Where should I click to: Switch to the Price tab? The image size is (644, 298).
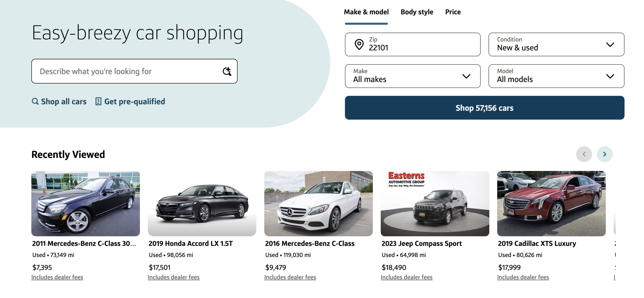(x=453, y=12)
